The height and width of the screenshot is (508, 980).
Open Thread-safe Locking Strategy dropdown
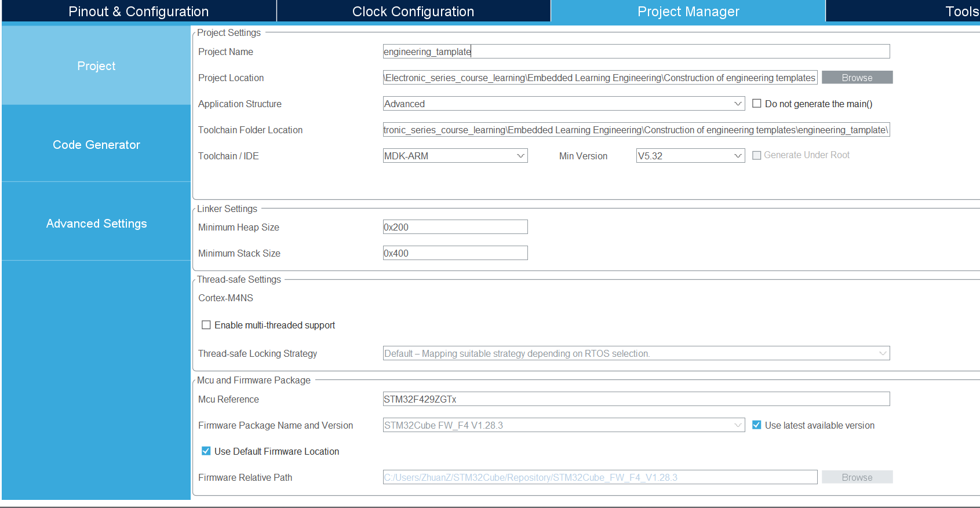click(x=636, y=353)
